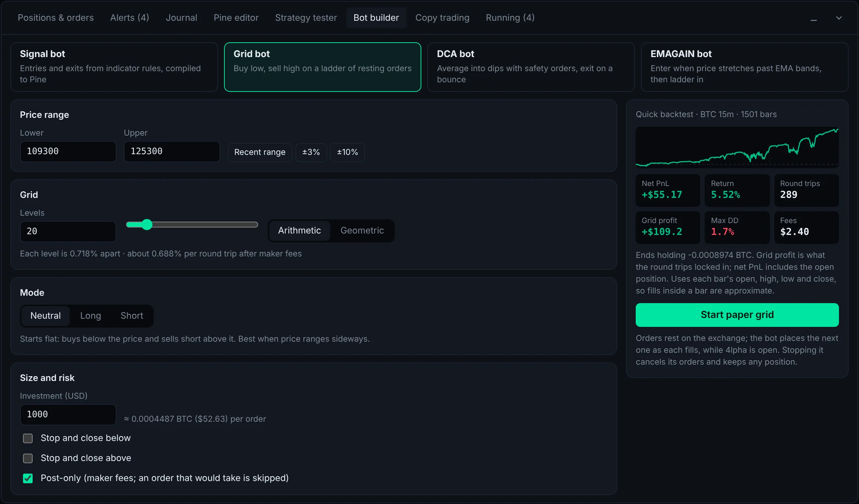Screen dimensions: 859x504
Task: Set mode to Neutral
Action: pyautogui.click(x=45, y=316)
